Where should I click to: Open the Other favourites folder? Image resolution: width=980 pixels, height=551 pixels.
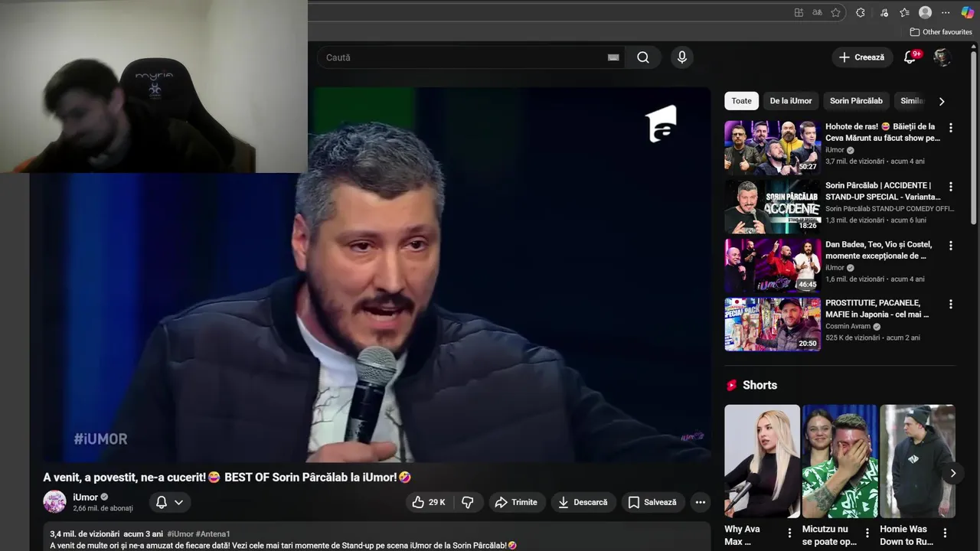[x=941, y=32]
